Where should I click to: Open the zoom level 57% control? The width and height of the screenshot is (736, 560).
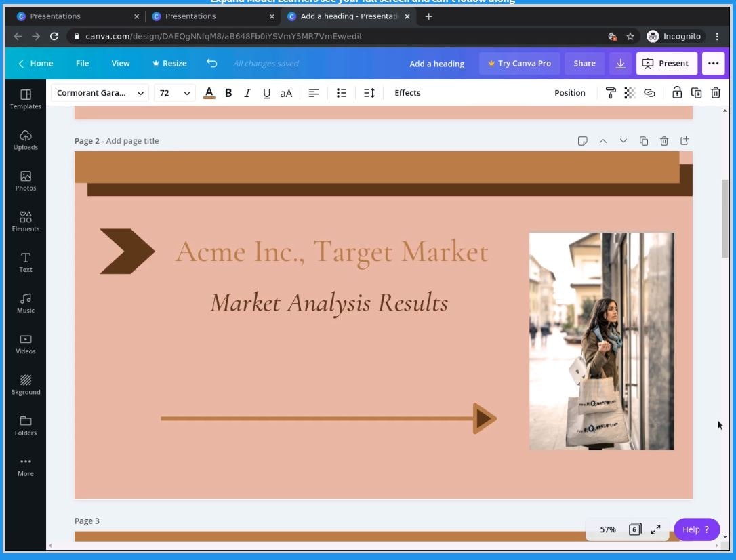coord(608,529)
